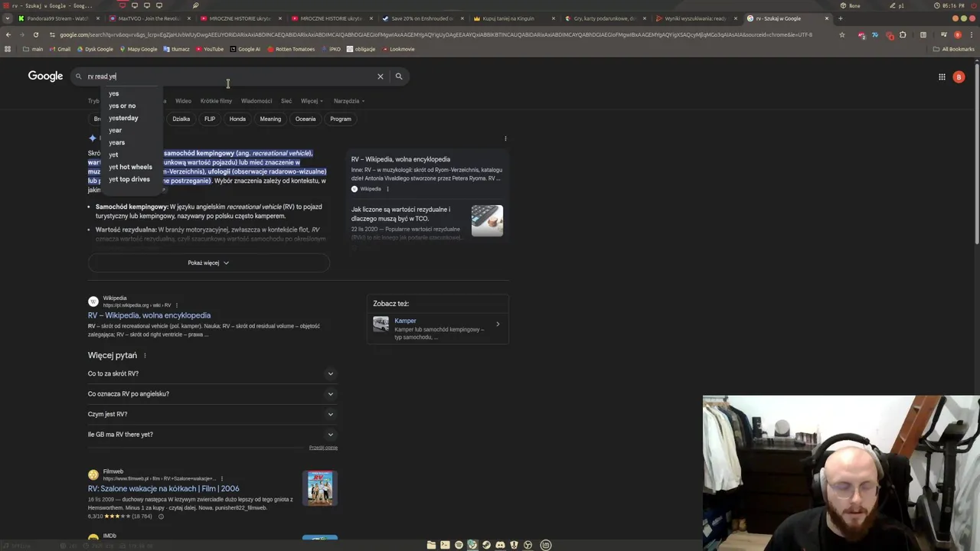
Task: Switch to Kupuj taniej na Kinguin tab
Action: click(x=513, y=18)
